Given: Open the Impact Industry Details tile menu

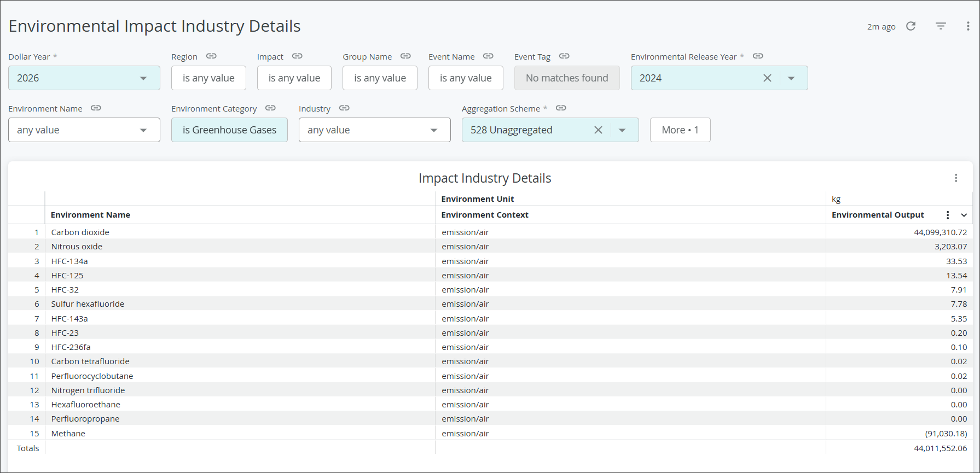Looking at the screenshot, I should pyautogui.click(x=956, y=178).
